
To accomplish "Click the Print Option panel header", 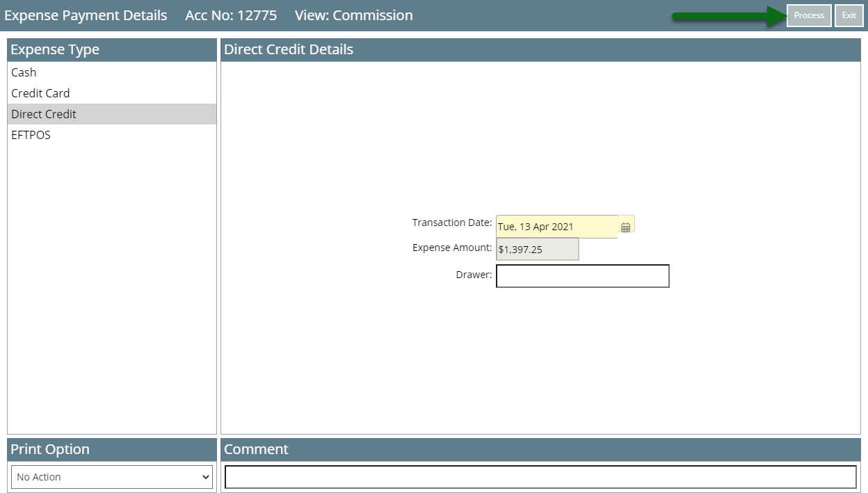I will [x=112, y=449].
